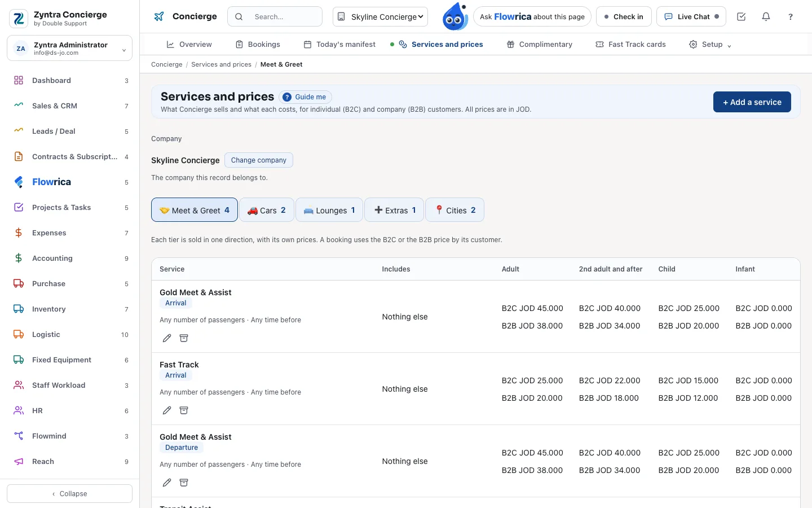This screenshot has width=812, height=508.
Task: Expand the Setup menu
Action: (x=710, y=44)
